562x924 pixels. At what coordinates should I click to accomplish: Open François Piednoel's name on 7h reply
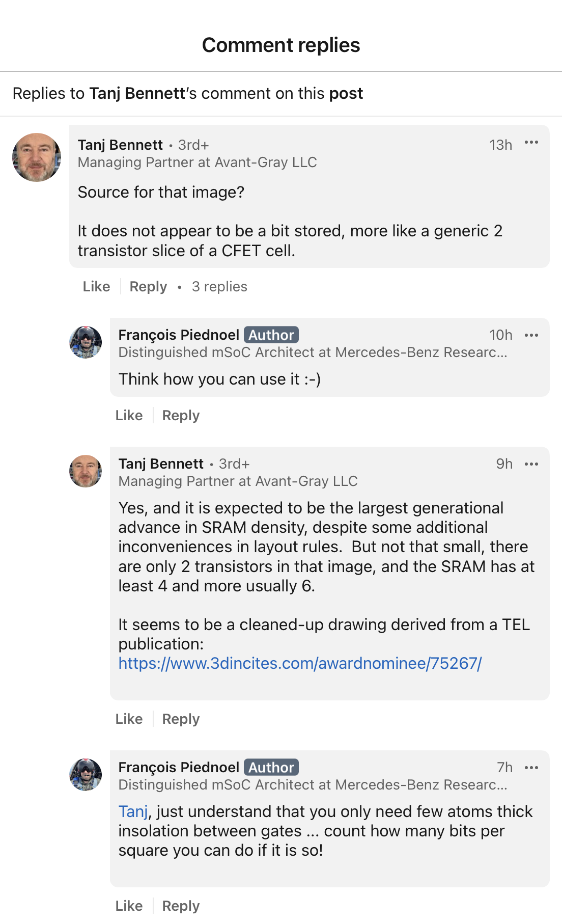(179, 768)
